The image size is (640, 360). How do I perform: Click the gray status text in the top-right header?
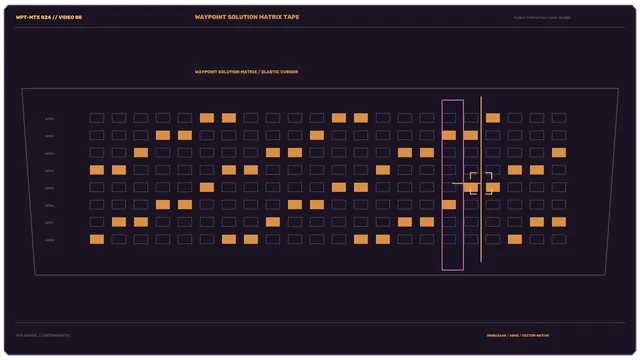pos(542,18)
